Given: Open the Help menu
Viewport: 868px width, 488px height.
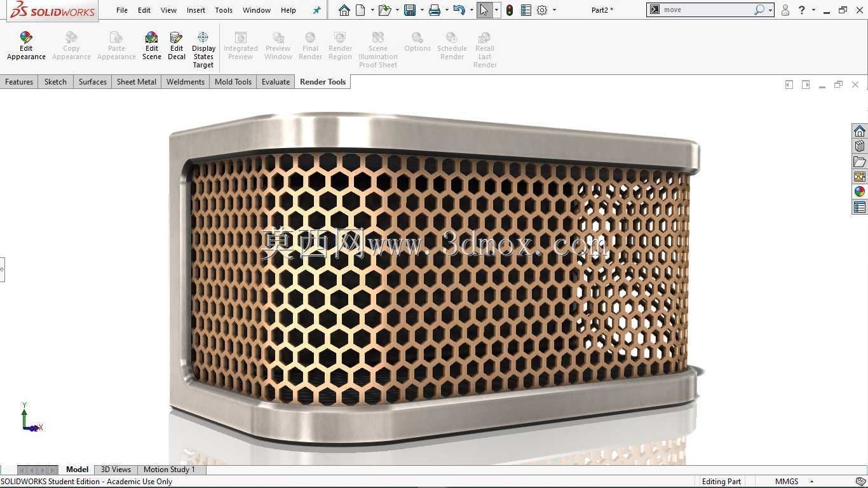Looking at the screenshot, I should [288, 10].
